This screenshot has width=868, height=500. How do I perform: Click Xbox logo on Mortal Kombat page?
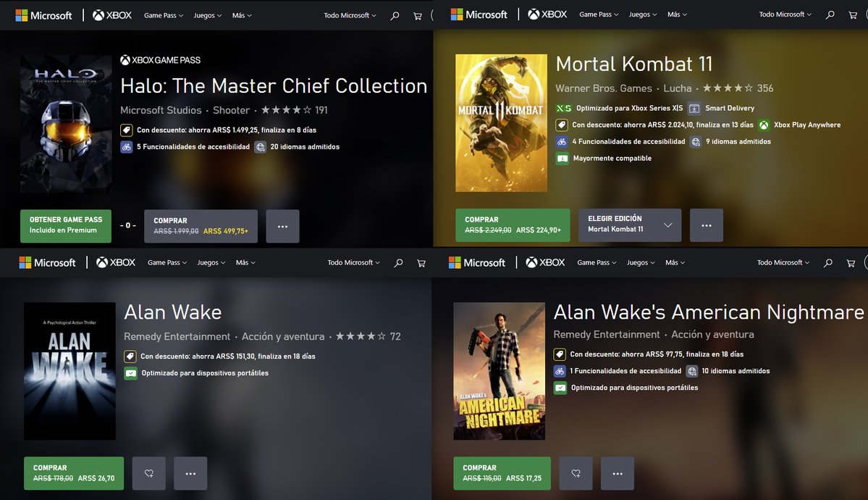pyautogui.click(x=547, y=14)
